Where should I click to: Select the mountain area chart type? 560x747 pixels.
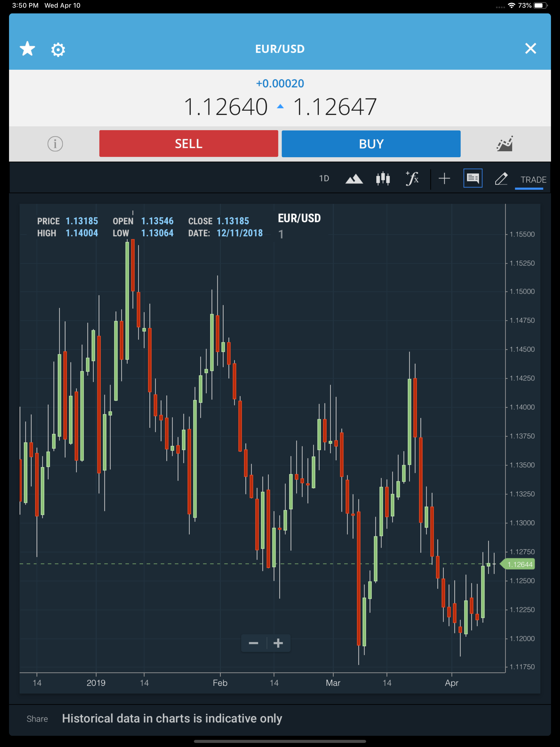(354, 179)
